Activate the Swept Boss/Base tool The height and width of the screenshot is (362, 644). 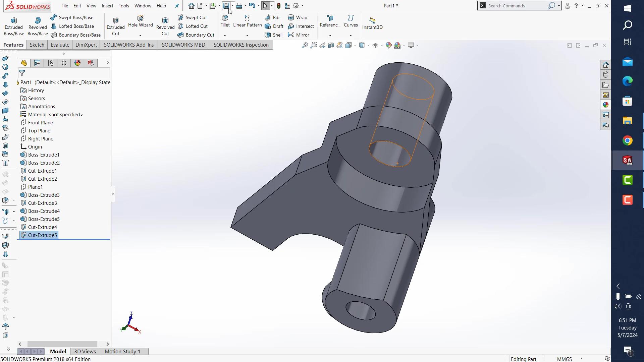coord(72,17)
